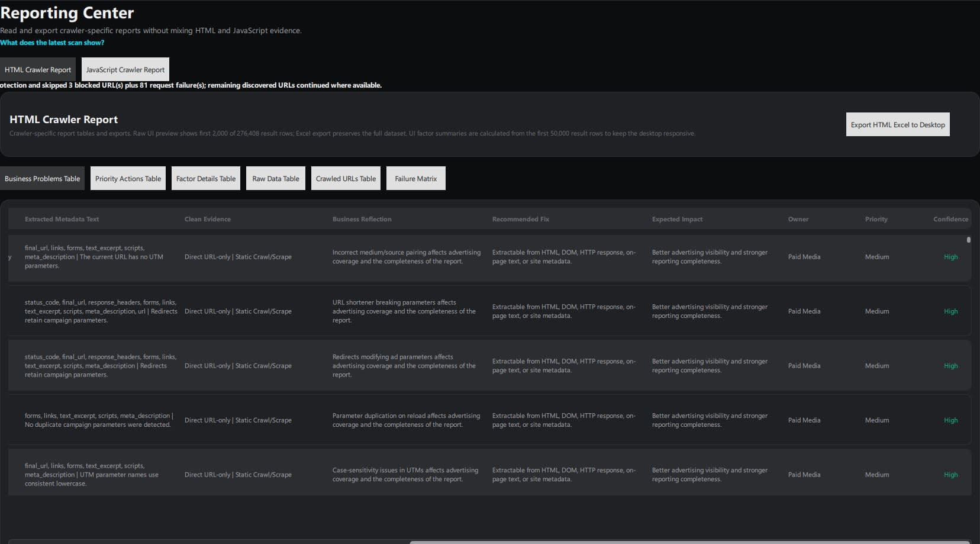The image size is (980, 544).
Task: Click 'No duplicate campaign parameters were detected' cell
Action: pyautogui.click(x=99, y=420)
